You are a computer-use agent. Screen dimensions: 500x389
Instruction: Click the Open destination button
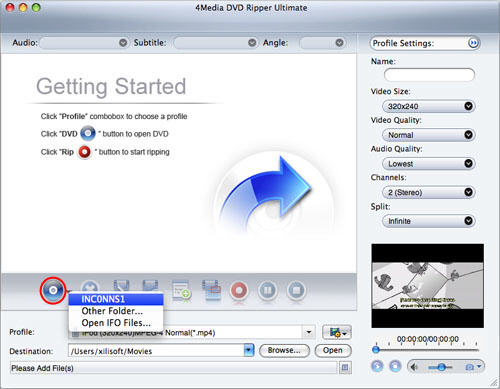coord(333,350)
